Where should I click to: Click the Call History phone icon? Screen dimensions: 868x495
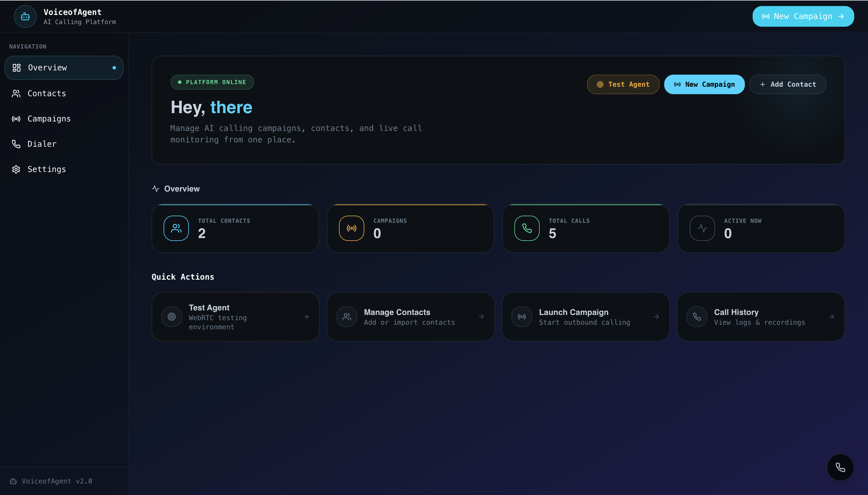point(697,316)
